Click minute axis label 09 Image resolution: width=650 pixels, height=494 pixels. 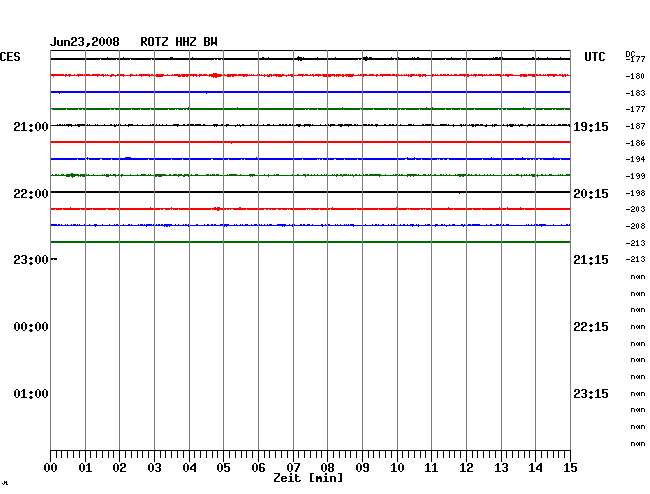(362, 468)
